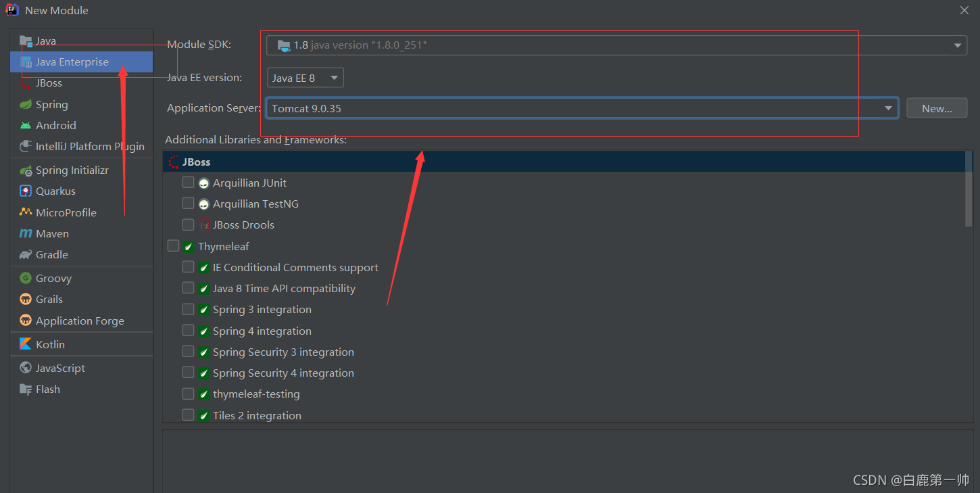Image resolution: width=980 pixels, height=493 pixels.
Task: Click the Groovy icon
Action: (26, 278)
